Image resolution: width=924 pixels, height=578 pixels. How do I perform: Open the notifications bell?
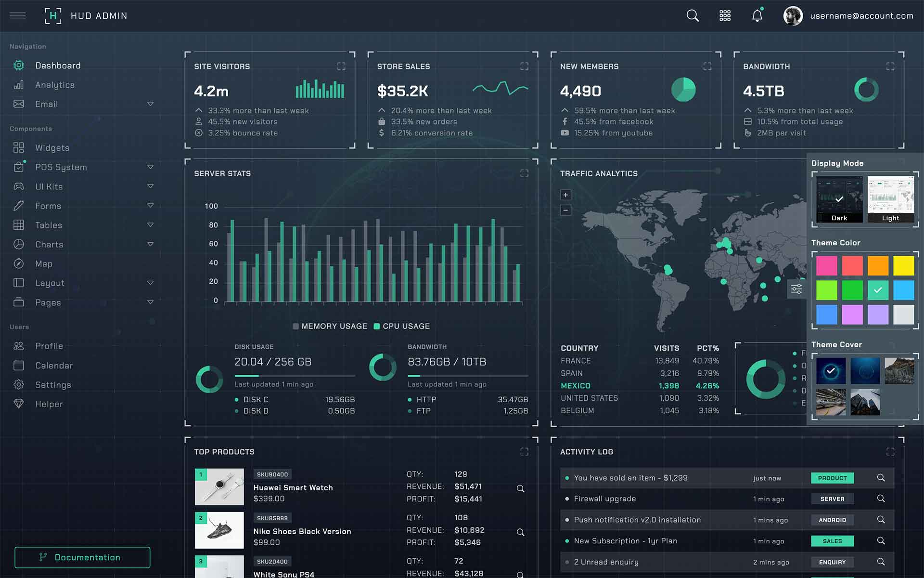click(757, 16)
